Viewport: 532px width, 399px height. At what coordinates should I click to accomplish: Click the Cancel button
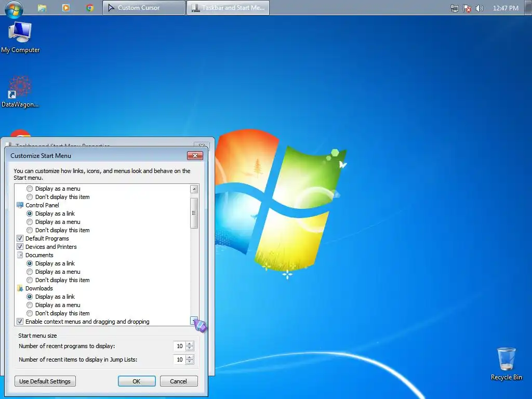click(179, 381)
